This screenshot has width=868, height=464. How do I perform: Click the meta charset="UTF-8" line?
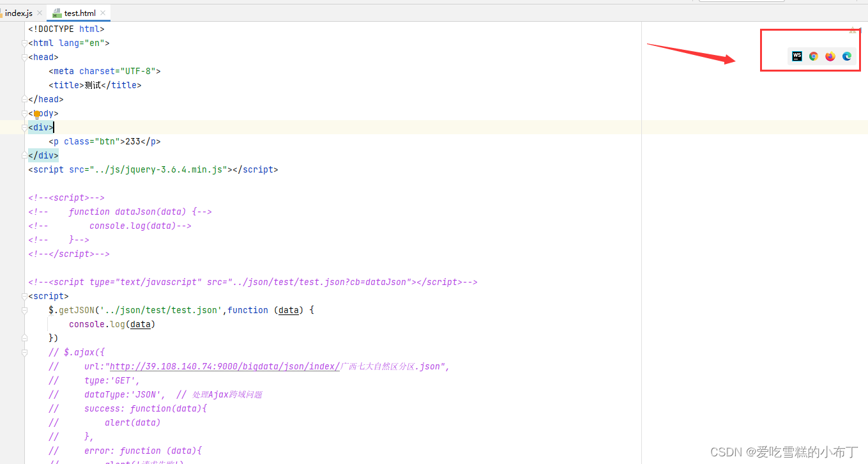pos(105,72)
